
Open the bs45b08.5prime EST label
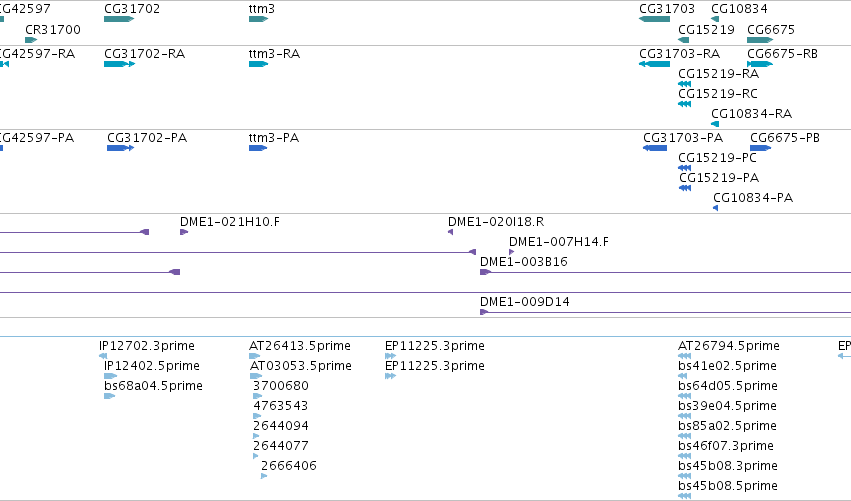[728, 486]
